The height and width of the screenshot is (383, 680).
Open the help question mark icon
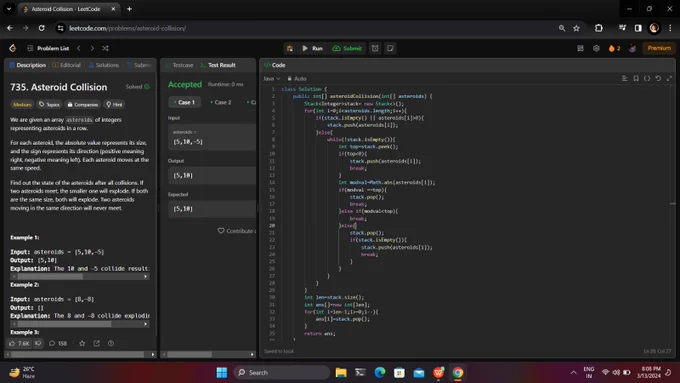coord(111,343)
